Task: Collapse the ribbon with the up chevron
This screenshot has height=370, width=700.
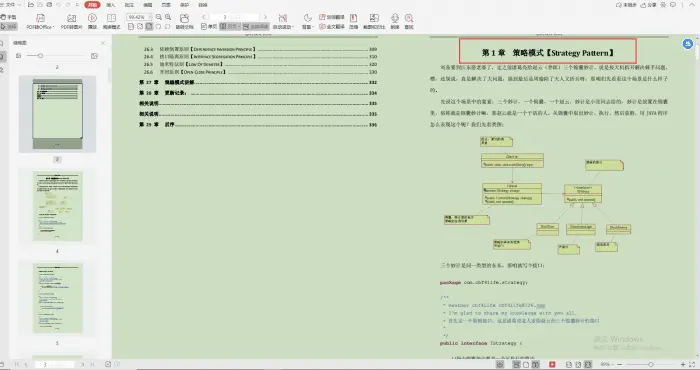Action: click(692, 5)
